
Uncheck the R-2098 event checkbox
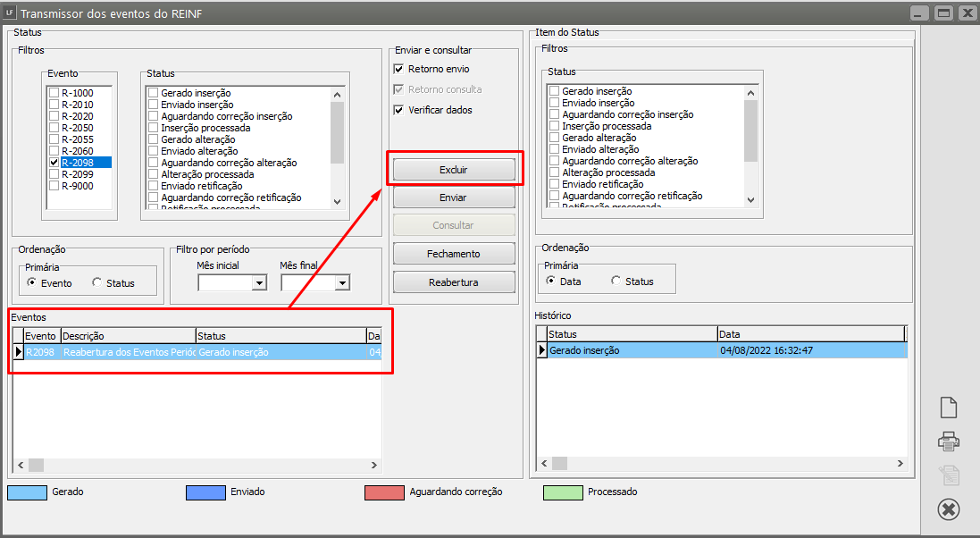point(54,163)
